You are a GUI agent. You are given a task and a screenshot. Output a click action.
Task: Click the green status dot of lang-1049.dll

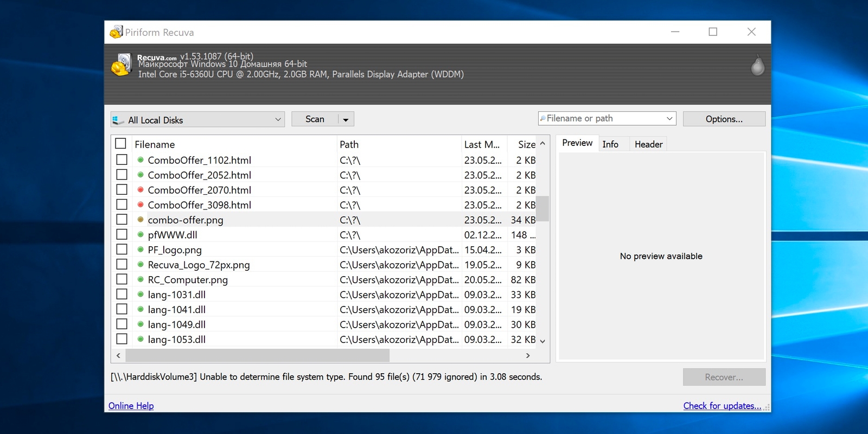click(x=141, y=324)
